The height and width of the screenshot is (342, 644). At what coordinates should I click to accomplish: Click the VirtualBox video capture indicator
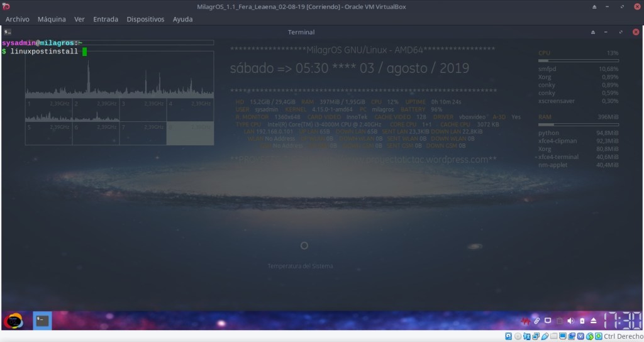click(x=572, y=336)
